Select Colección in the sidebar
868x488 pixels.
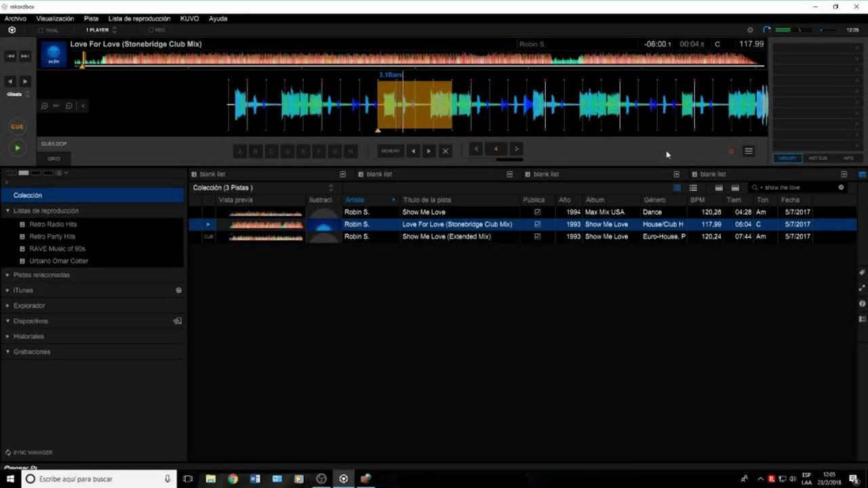tap(92, 195)
